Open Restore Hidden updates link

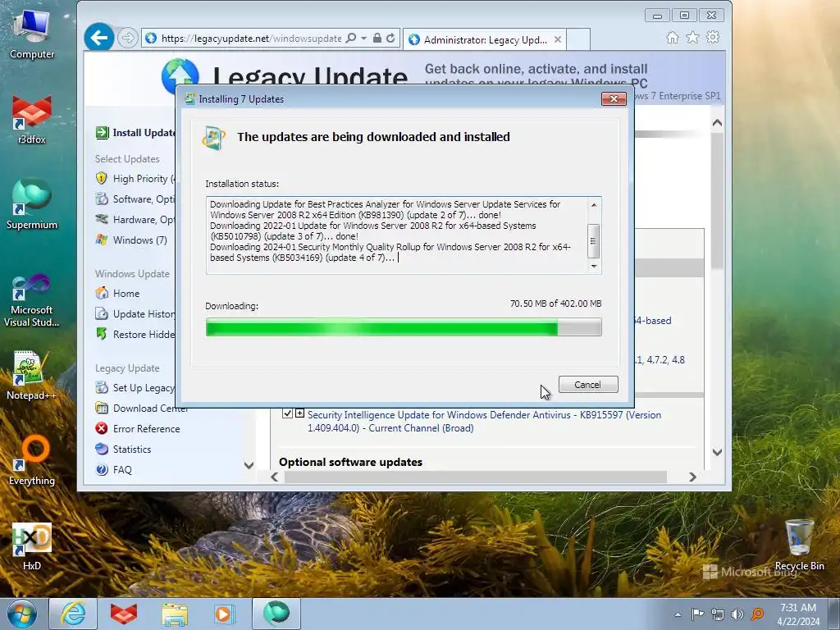coord(144,335)
